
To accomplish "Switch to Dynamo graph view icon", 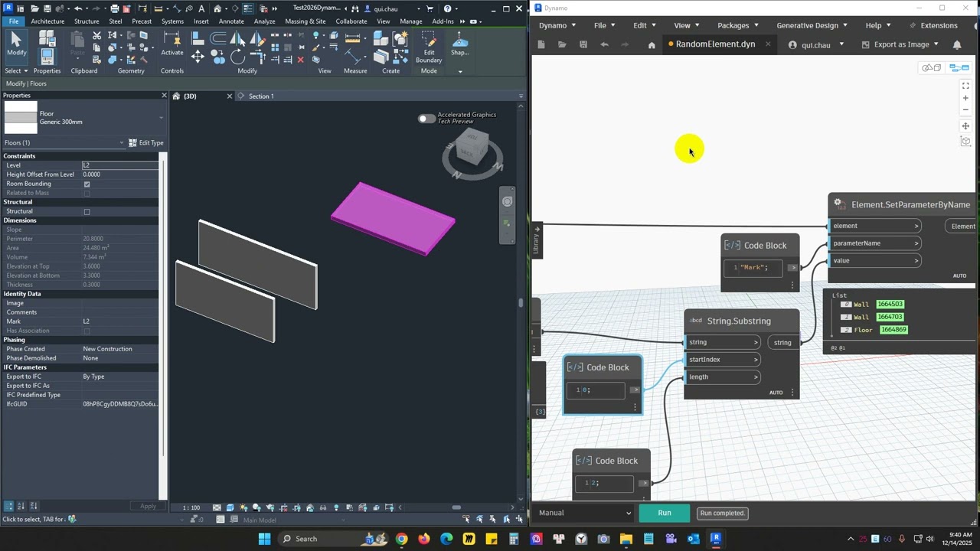I will click(x=959, y=68).
